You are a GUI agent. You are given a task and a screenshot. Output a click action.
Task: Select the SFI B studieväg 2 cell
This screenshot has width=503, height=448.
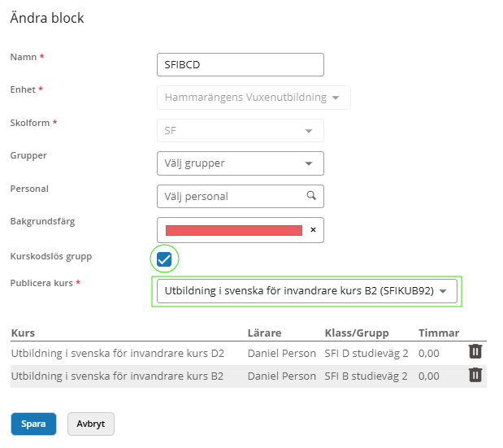click(x=366, y=376)
